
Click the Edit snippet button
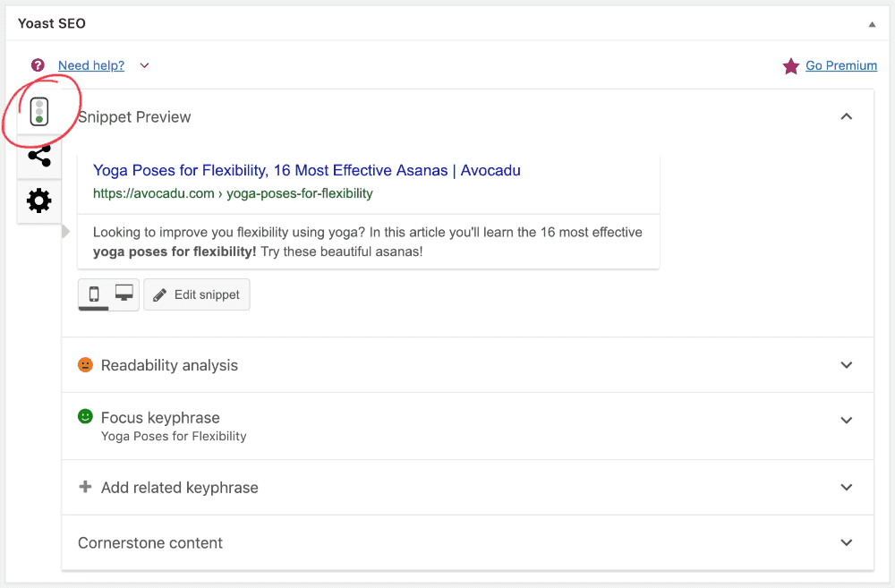(x=196, y=294)
